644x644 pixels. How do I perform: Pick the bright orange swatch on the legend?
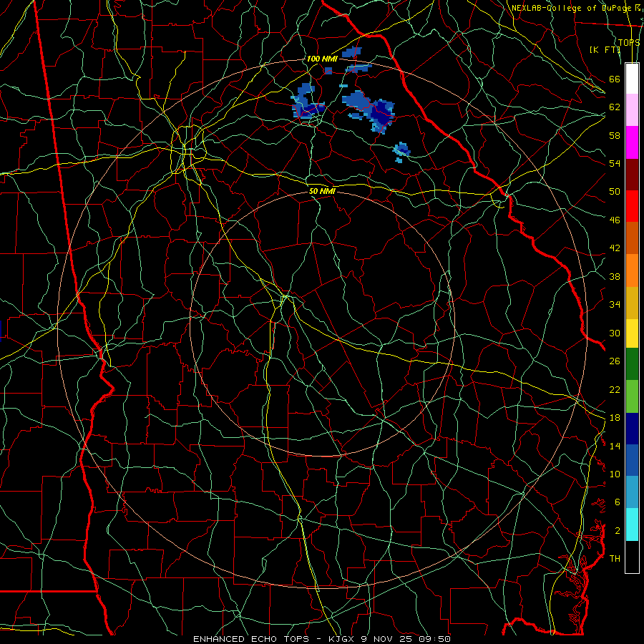632,270
